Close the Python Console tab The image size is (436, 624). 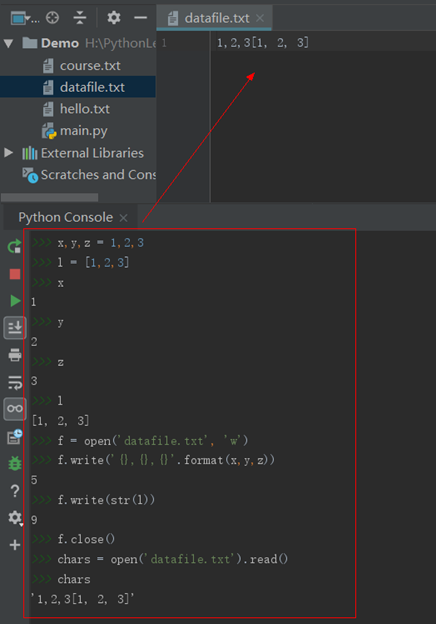coord(123,218)
